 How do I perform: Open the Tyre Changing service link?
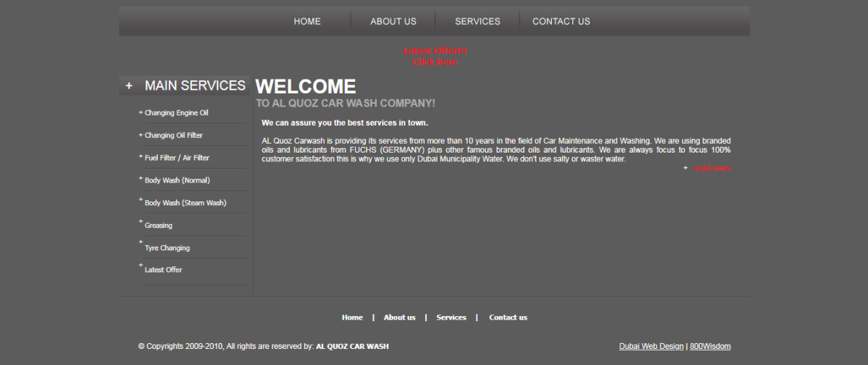tap(167, 248)
